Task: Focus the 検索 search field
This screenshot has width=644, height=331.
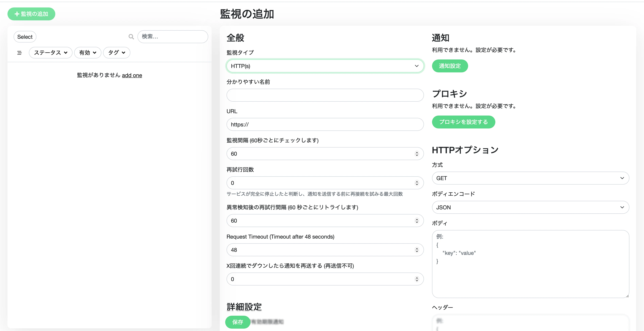Action: [x=172, y=37]
